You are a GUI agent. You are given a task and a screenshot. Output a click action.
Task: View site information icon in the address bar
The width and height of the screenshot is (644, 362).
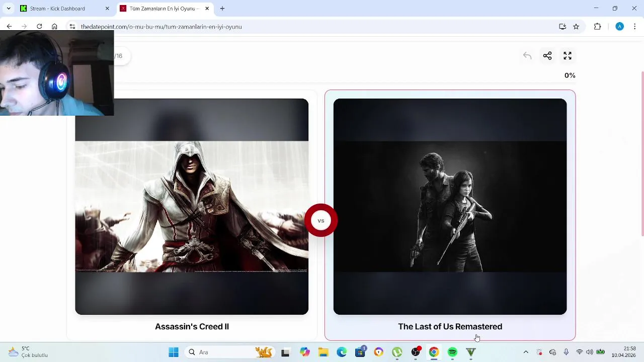pos(72,27)
